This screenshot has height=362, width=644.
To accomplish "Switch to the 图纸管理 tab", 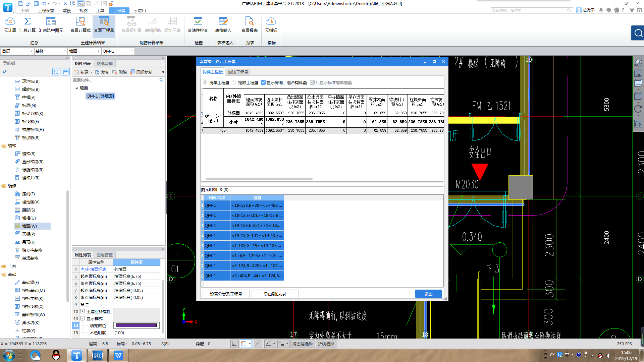I will pyautogui.click(x=105, y=63).
